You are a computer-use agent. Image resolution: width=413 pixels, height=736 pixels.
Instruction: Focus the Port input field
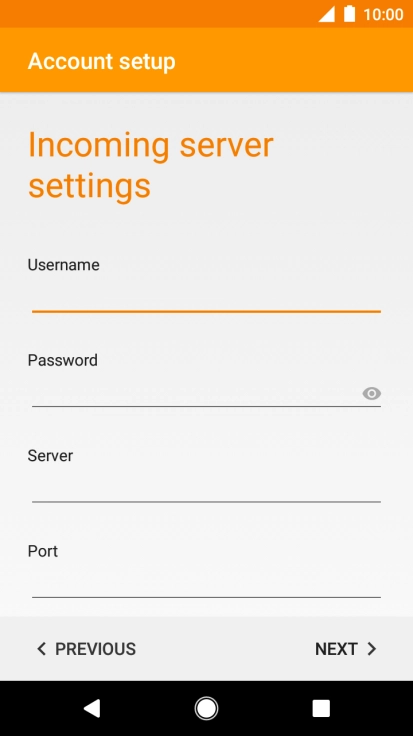(206, 583)
